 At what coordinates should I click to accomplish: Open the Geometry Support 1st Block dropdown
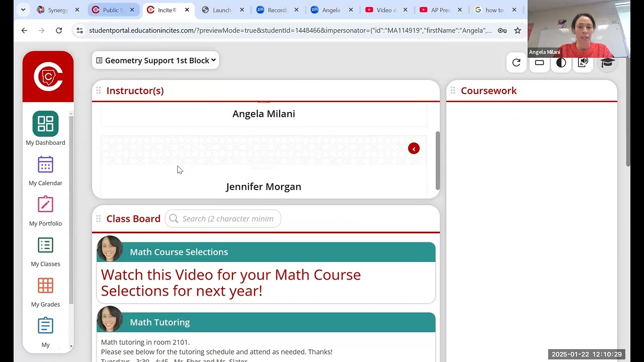click(155, 60)
